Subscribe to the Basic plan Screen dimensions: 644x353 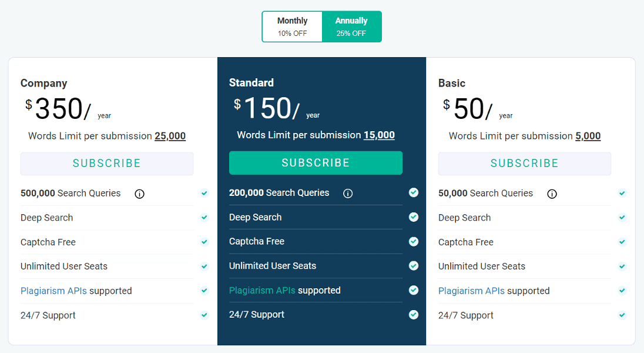point(524,164)
